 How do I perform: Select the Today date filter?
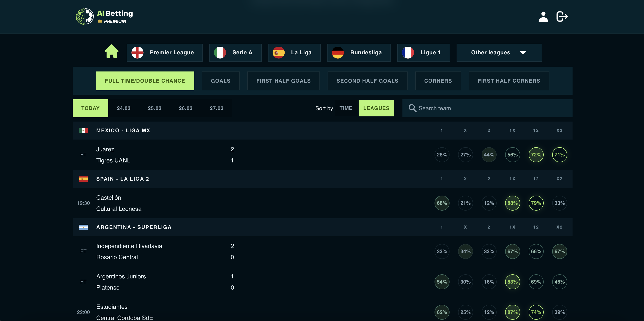coord(90,108)
